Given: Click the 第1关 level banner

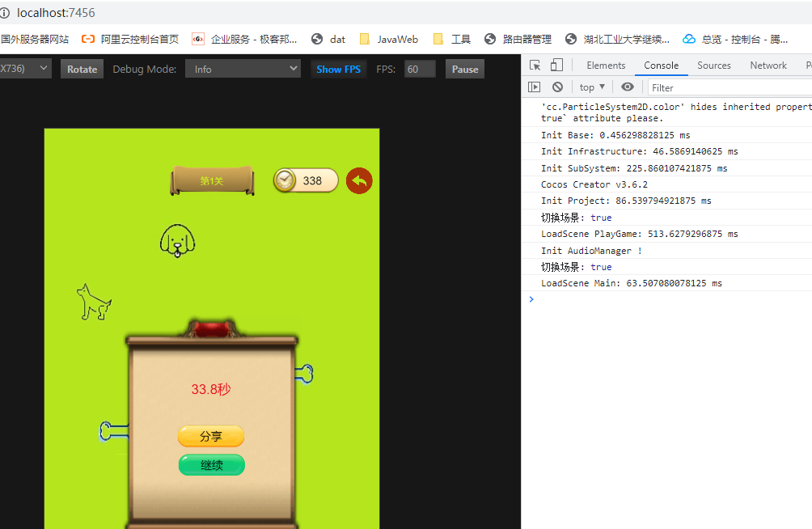Looking at the screenshot, I should pyautogui.click(x=212, y=181).
